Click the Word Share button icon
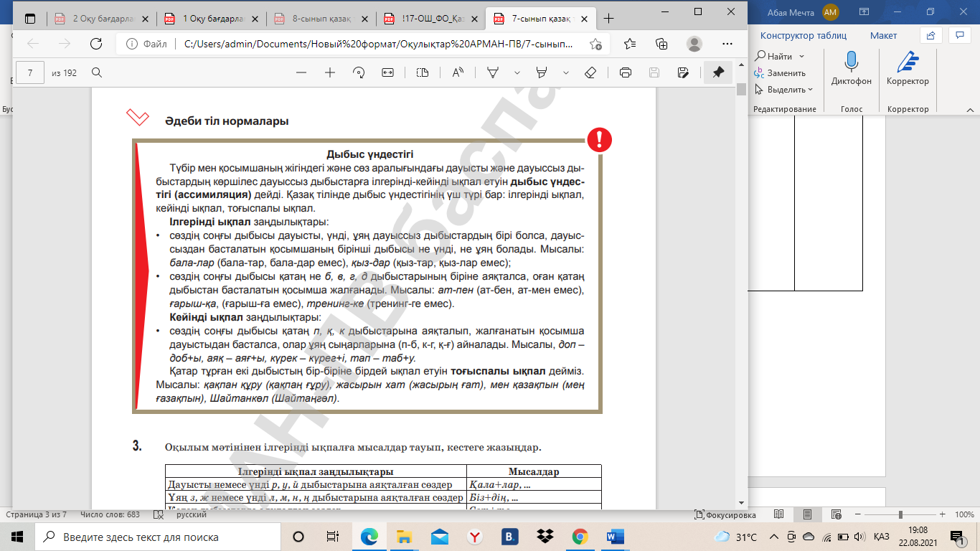 pos(930,34)
